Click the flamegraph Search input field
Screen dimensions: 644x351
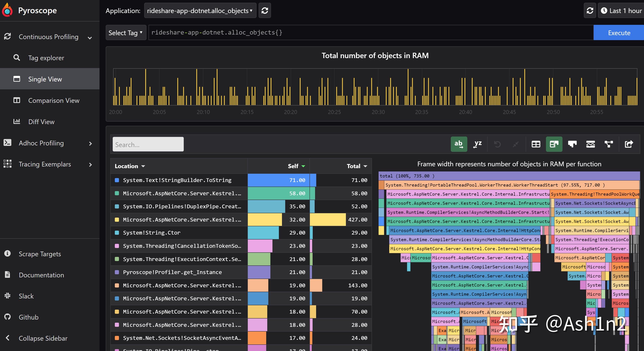point(148,145)
